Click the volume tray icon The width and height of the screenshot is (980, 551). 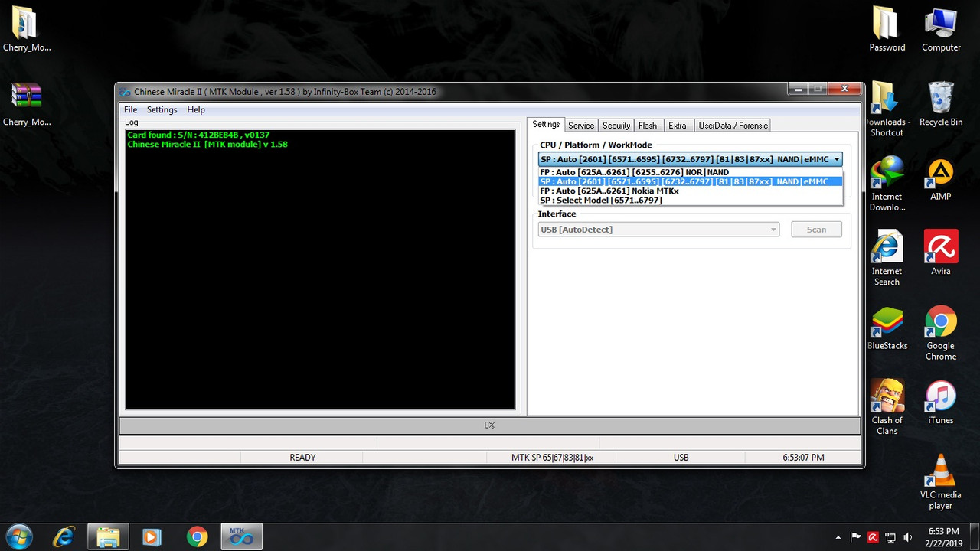click(x=909, y=537)
